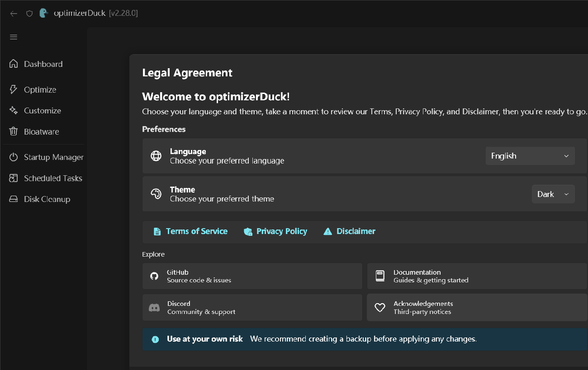Click the Documentation book icon
This screenshot has height=370, width=588.
[380, 276]
